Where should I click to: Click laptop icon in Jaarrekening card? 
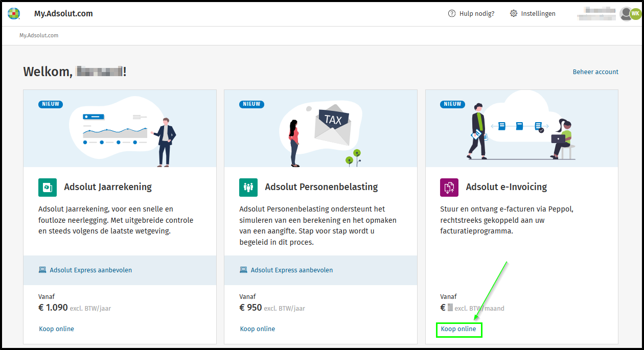(x=42, y=270)
